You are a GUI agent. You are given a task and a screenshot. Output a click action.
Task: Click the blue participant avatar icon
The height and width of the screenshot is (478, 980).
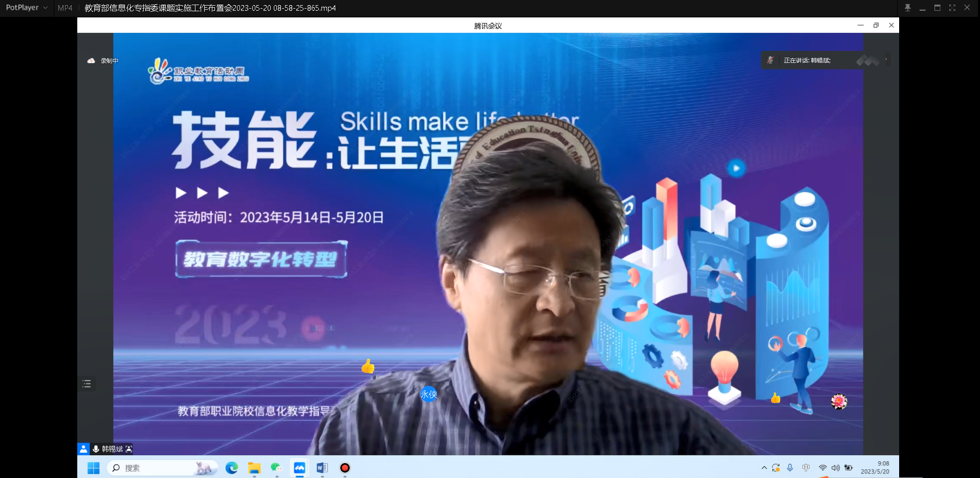click(83, 449)
